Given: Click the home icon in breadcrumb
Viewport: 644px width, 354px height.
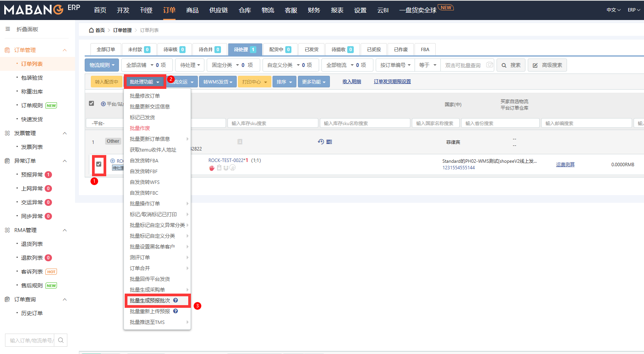Looking at the screenshot, I should 91,30.
